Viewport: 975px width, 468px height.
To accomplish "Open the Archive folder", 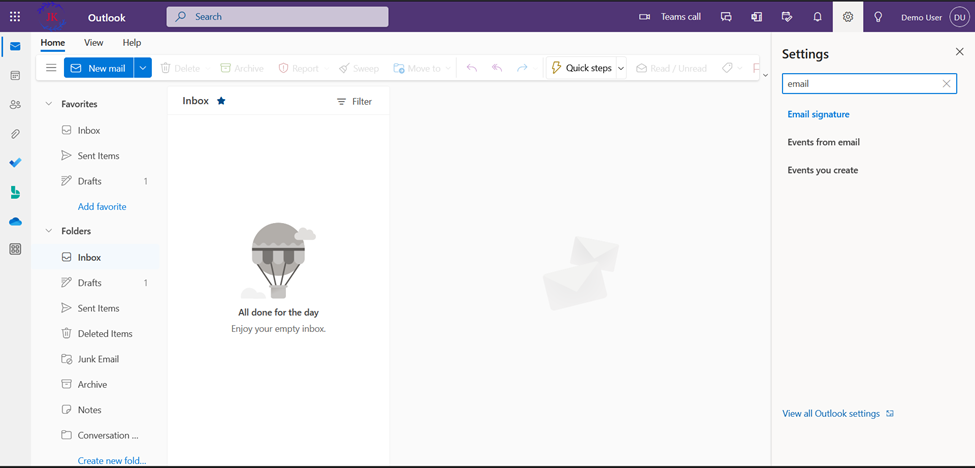I will pyautogui.click(x=95, y=385).
